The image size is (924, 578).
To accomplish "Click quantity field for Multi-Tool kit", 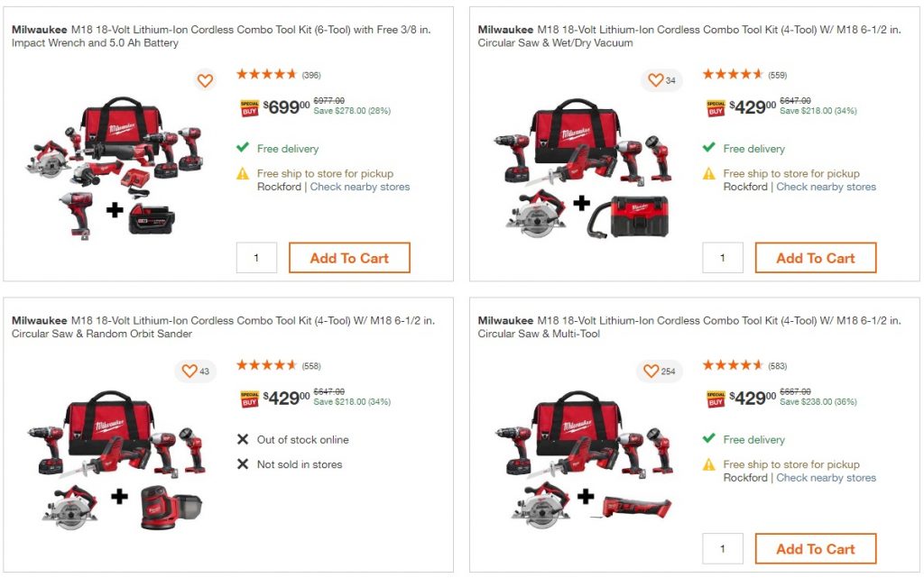I will pos(723,549).
